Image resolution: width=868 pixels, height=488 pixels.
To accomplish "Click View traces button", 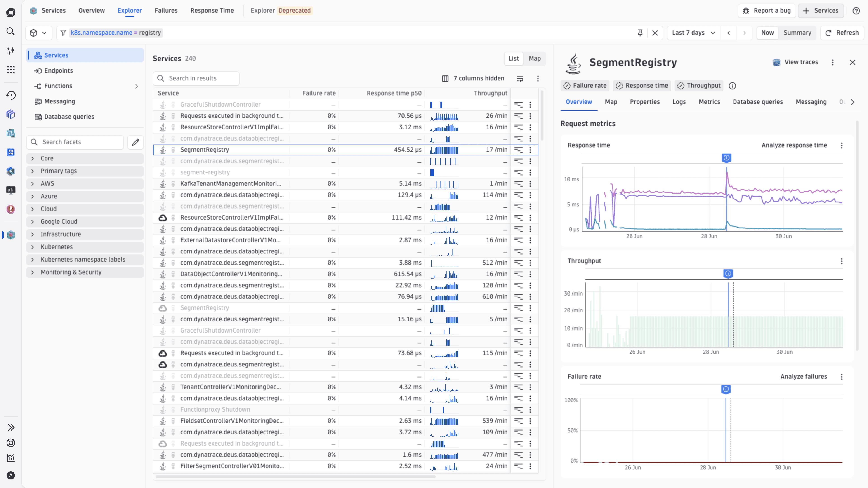I will (x=795, y=62).
